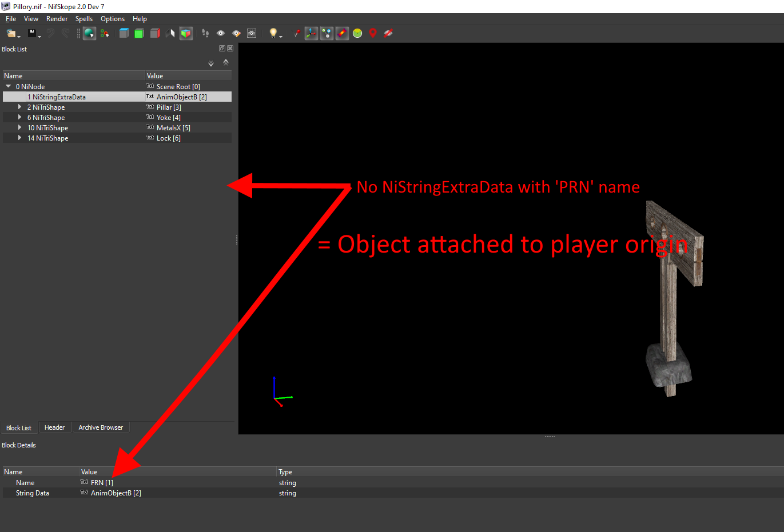This screenshot has width=784, height=532.
Task: Click the Block Details Type column header
Action: pyautogui.click(x=530, y=472)
